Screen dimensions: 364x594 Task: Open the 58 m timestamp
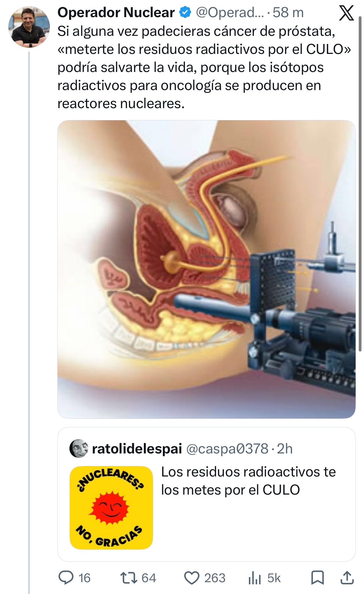pos(288,13)
